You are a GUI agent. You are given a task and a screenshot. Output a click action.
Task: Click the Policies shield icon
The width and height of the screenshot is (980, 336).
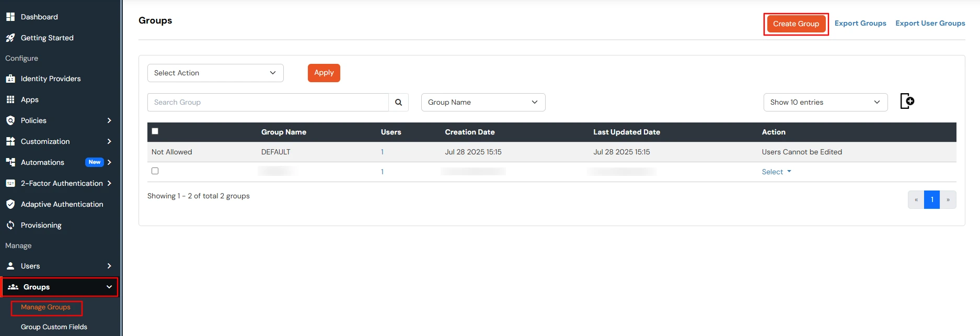[10, 120]
